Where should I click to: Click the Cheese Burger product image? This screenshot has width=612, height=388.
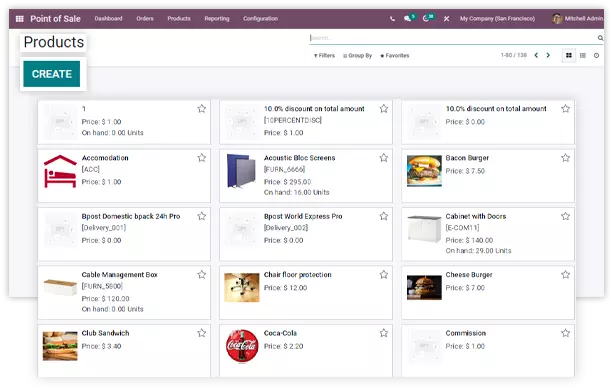click(424, 287)
